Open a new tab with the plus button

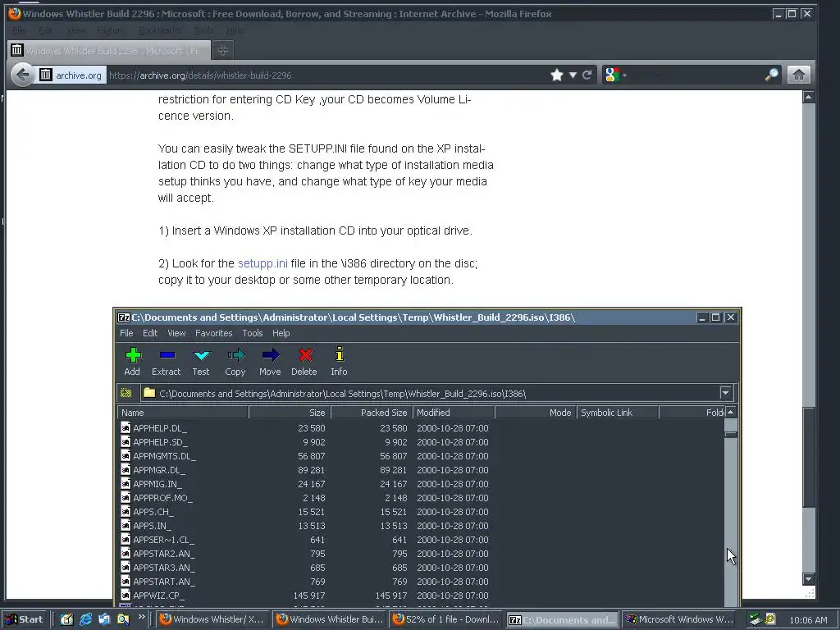[223, 50]
